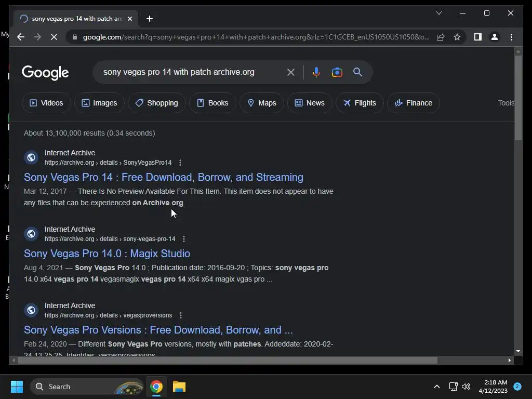Open Sony Vegas Pro Versions result
This screenshot has width=532, height=399.
click(158, 330)
